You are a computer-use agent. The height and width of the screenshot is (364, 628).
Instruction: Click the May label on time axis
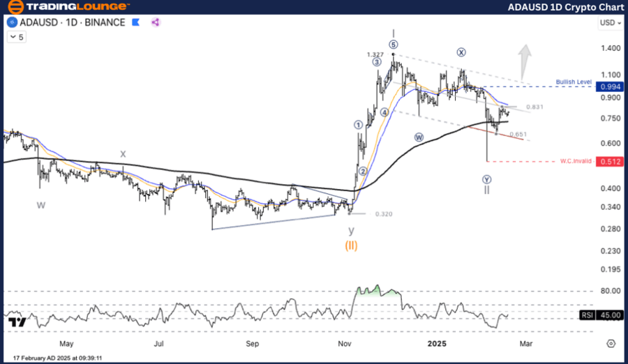click(66, 344)
